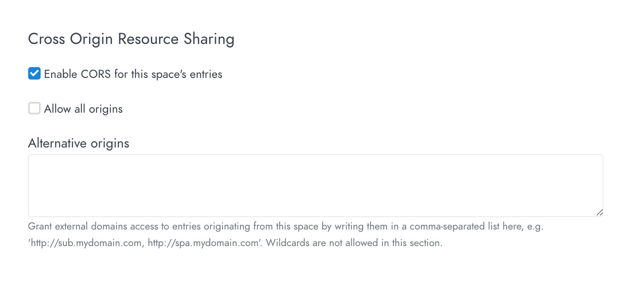This screenshot has width=644, height=290.
Task: Click the empty box icon beside Allow all origins
Action: click(34, 109)
